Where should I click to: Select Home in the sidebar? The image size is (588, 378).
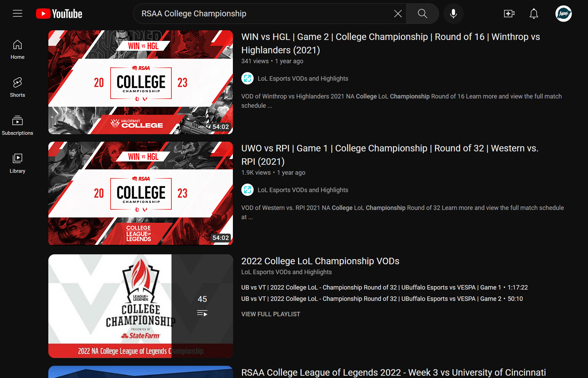tap(17, 50)
